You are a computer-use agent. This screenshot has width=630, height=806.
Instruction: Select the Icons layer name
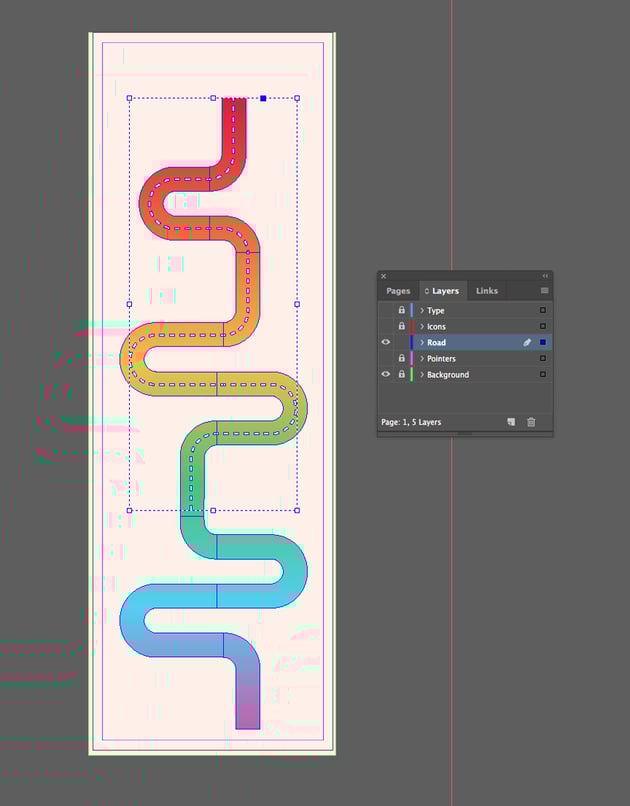436,326
